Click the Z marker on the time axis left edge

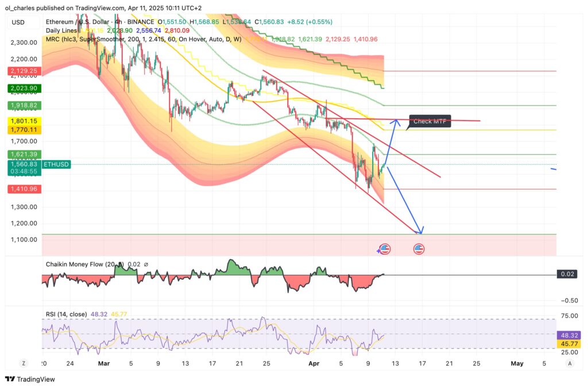point(24,363)
